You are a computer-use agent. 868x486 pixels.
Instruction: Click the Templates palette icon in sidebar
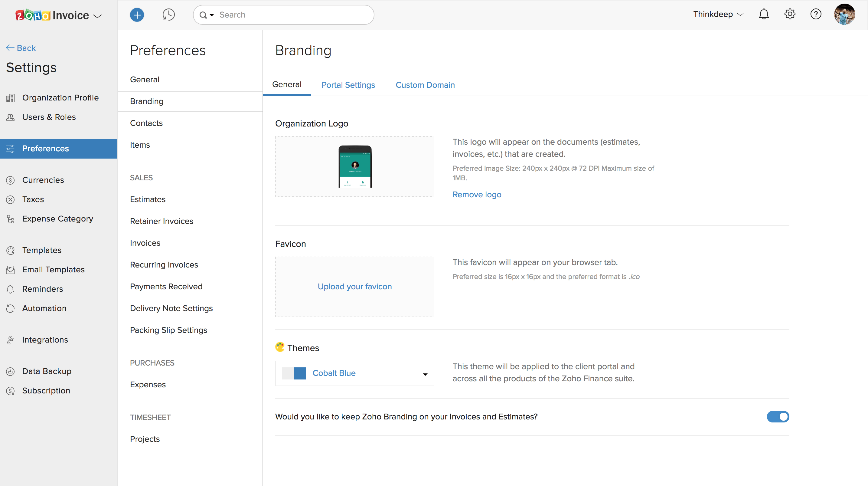pyautogui.click(x=11, y=250)
